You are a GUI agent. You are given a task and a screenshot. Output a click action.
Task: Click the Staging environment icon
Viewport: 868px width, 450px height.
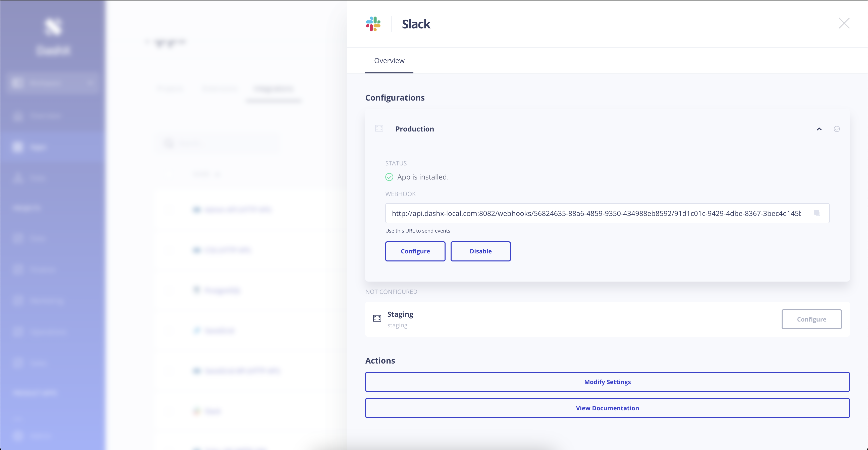[377, 318]
